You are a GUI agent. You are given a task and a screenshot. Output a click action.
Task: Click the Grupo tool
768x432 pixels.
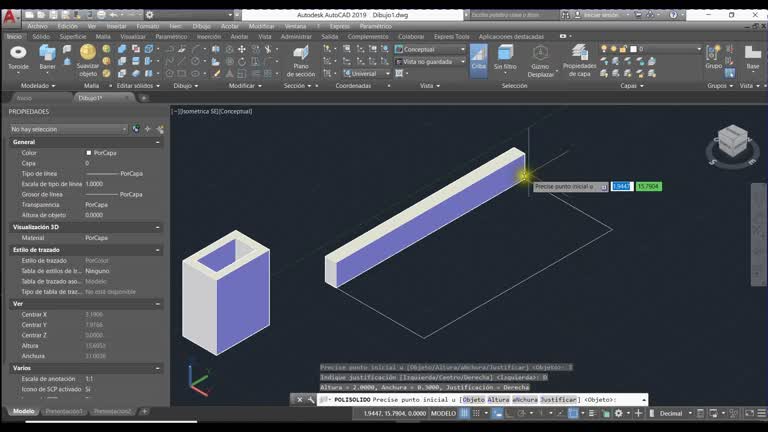click(x=714, y=57)
